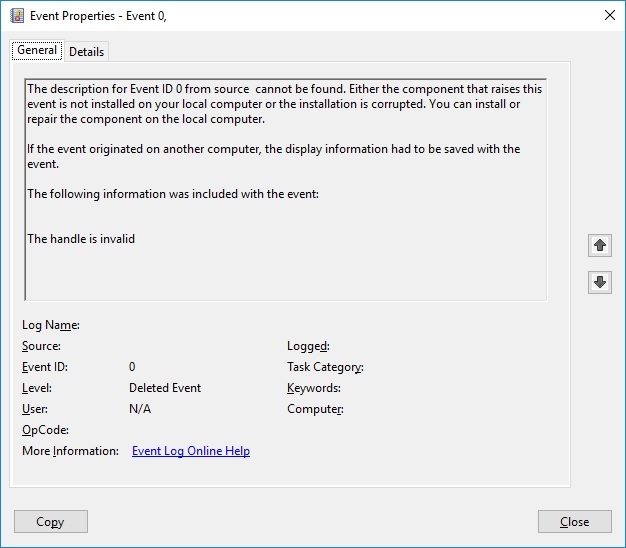Click the 'Source:' label
The height and width of the screenshot is (548, 626).
tap(41, 346)
